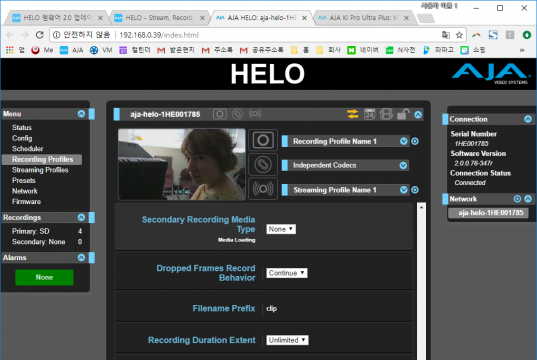This screenshot has height=360, width=537.
Task: Open the Independent Codecs dropdown
Action: 403,165
